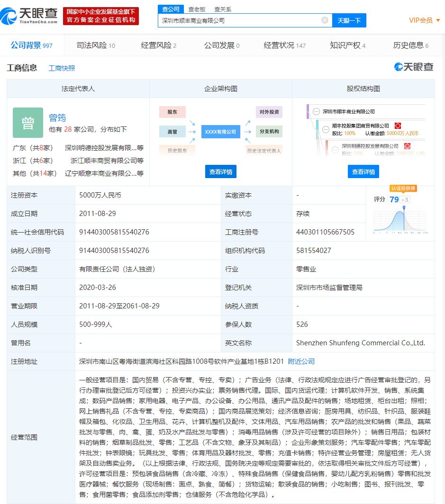Open 辽宁顺意丰商业有限公...等 link
This screenshot has width=445, height=504.
pyautogui.click(x=104, y=173)
